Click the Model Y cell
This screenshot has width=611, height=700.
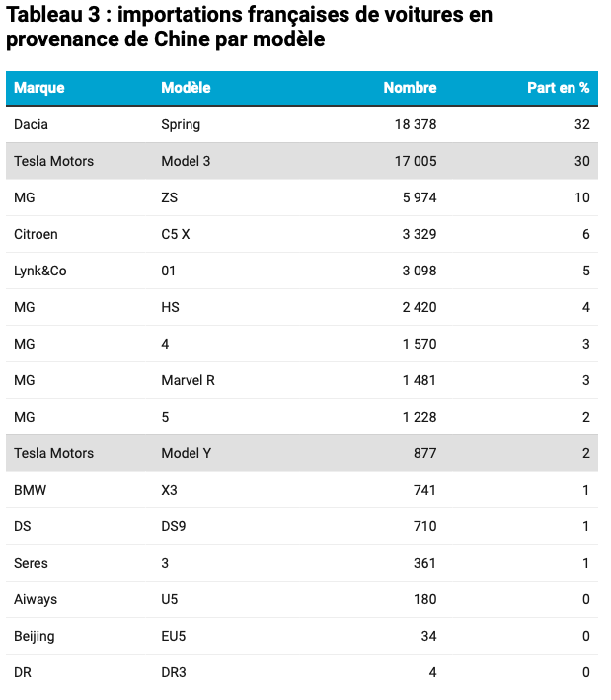[x=186, y=453]
